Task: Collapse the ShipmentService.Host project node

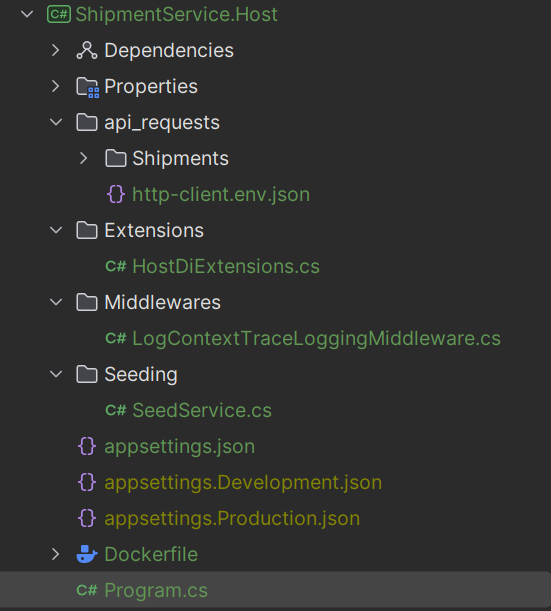Action: [27, 14]
